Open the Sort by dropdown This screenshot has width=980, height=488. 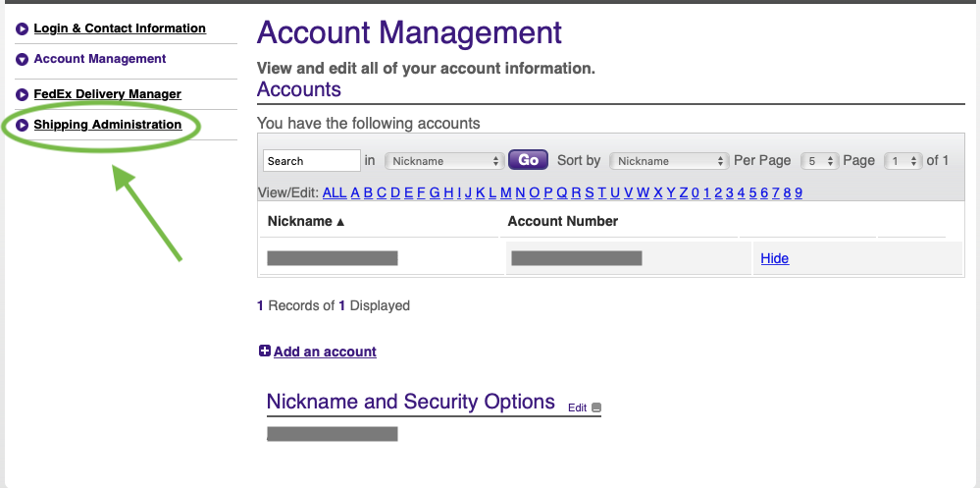[x=668, y=161]
